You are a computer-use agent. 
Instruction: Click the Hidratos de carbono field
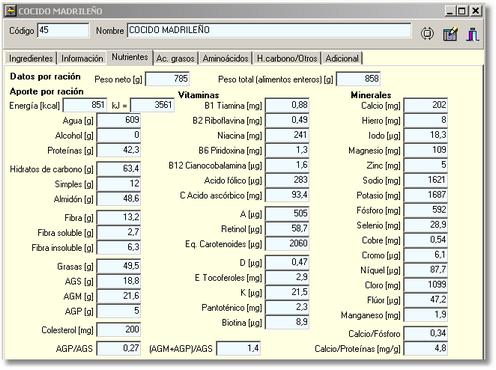[x=119, y=169]
